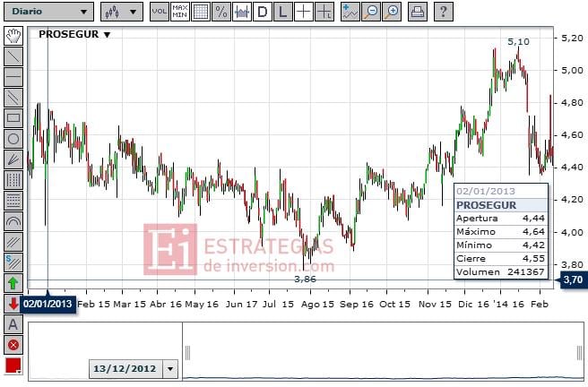Place a green up arrow marker

point(13,283)
